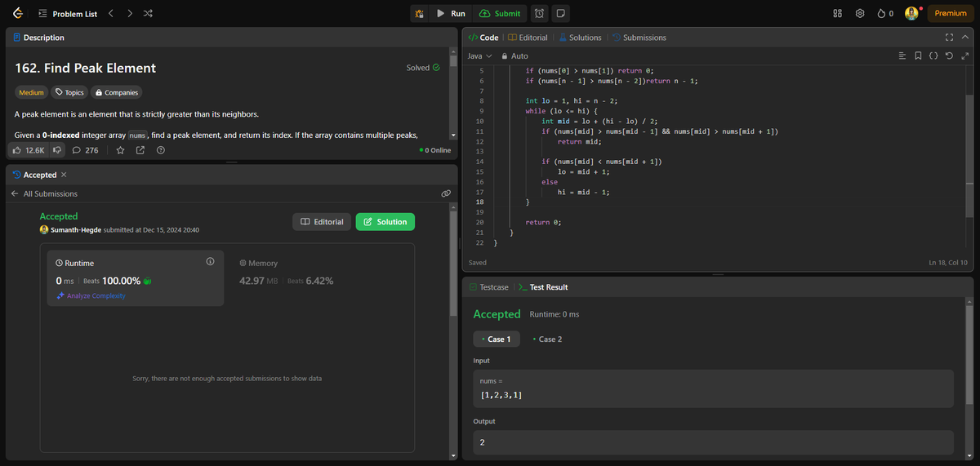Dislike the problem with thumbs down

pyautogui.click(x=57, y=150)
